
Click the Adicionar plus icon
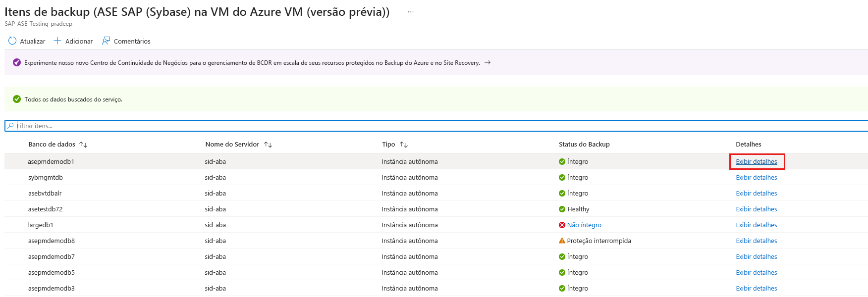point(57,41)
